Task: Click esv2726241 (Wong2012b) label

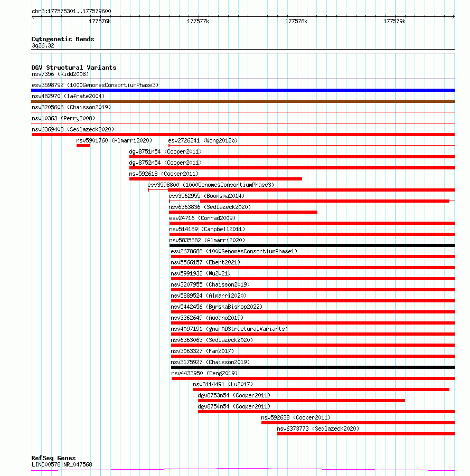Action: [203, 140]
